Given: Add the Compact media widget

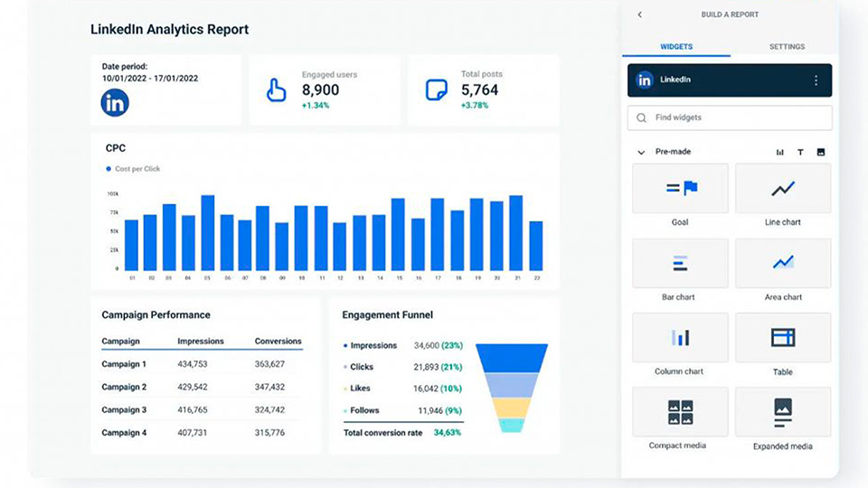Looking at the screenshot, I should (x=680, y=413).
